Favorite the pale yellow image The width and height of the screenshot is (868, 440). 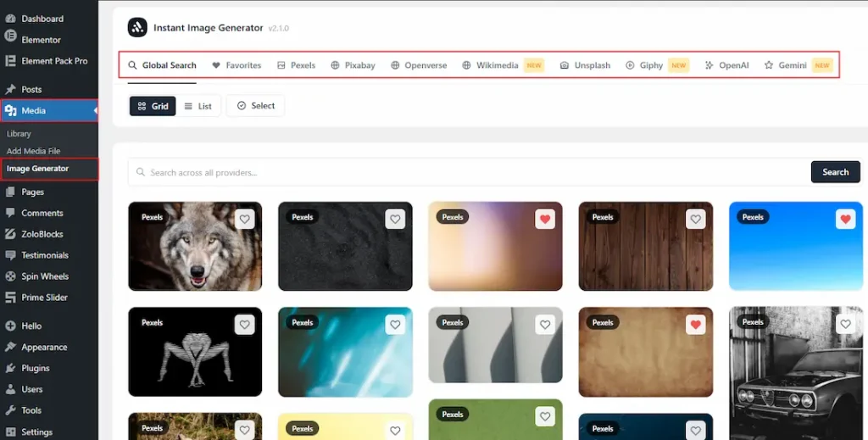(395, 430)
